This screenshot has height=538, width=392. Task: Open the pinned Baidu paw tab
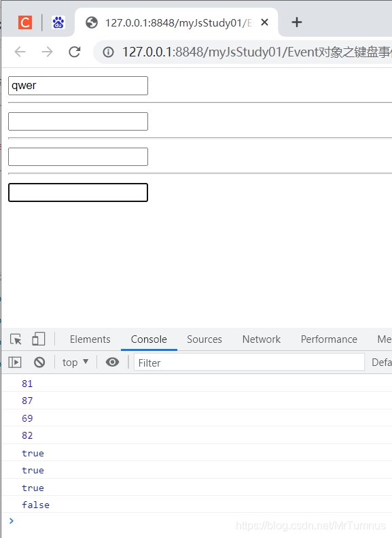pos(58,22)
